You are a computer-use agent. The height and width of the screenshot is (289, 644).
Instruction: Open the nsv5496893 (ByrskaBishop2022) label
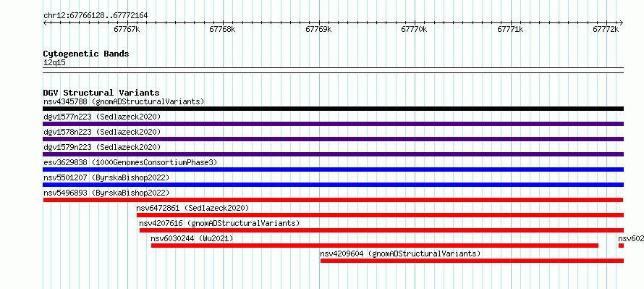pyautogui.click(x=106, y=193)
